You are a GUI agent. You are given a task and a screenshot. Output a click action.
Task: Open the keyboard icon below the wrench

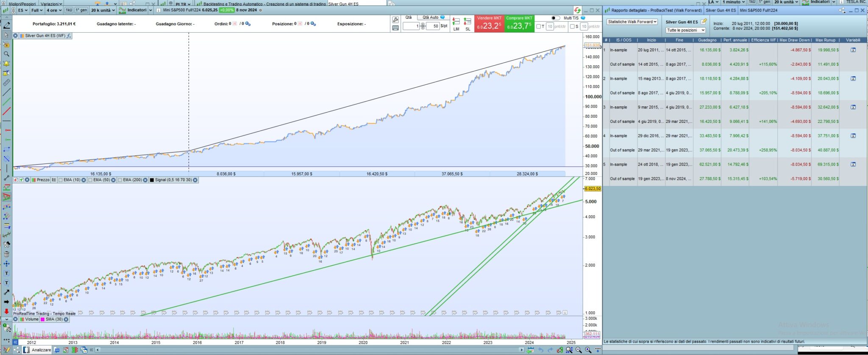point(395,28)
